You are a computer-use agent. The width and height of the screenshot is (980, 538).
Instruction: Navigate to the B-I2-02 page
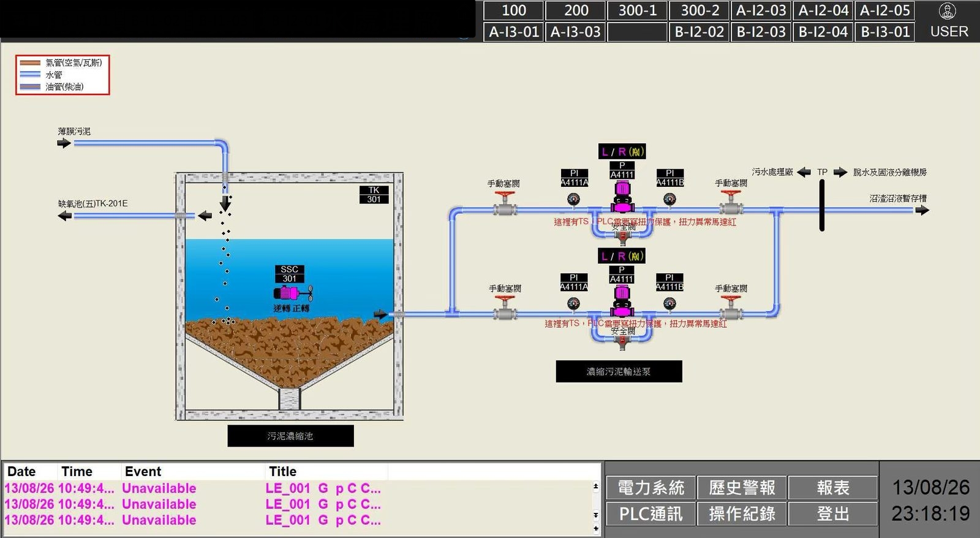coord(699,32)
